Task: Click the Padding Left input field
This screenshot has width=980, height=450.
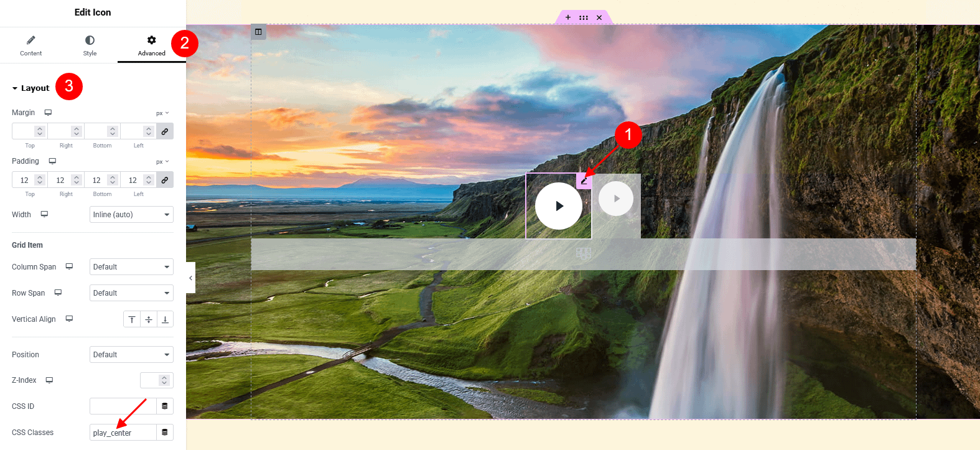Action: pos(138,180)
